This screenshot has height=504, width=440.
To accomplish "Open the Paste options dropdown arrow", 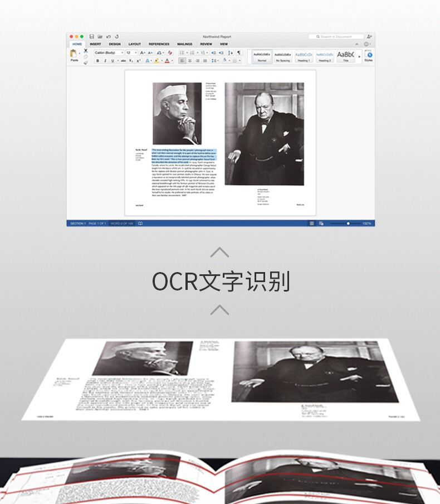I will coord(80,54).
